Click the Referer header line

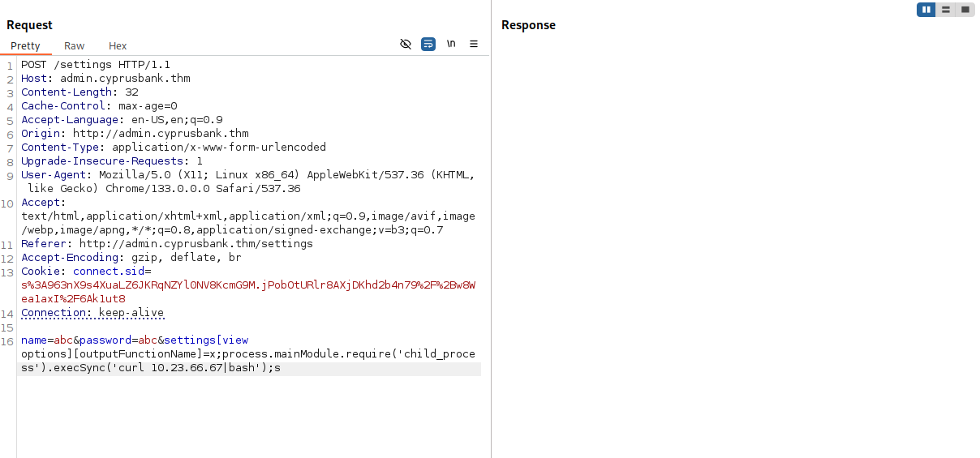(x=167, y=244)
